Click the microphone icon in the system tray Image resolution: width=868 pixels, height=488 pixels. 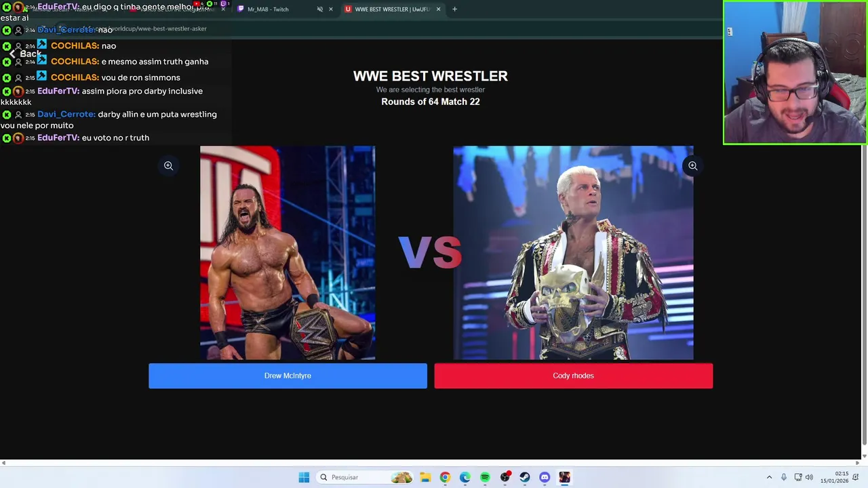[x=784, y=477]
